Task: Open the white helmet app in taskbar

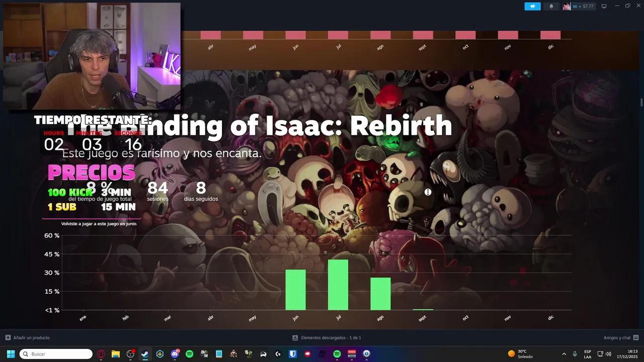Action: pyautogui.click(x=263, y=354)
